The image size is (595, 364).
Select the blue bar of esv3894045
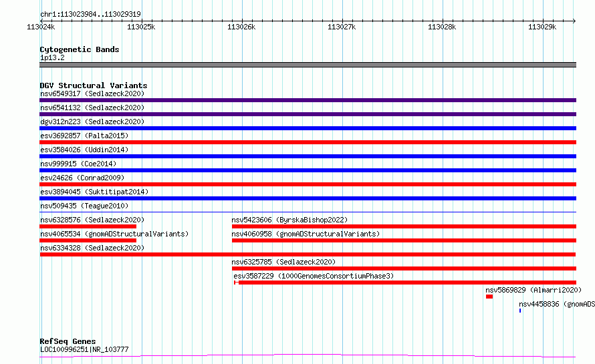[x=308, y=198]
